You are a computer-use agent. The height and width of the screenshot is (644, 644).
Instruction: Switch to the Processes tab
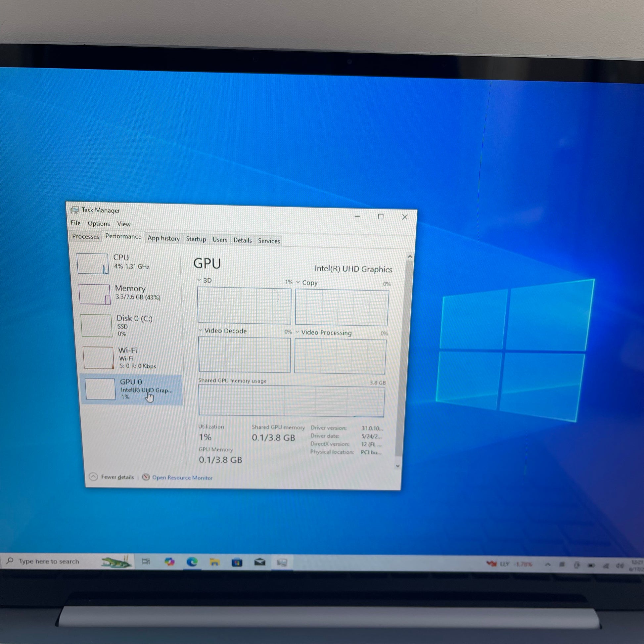(85, 236)
